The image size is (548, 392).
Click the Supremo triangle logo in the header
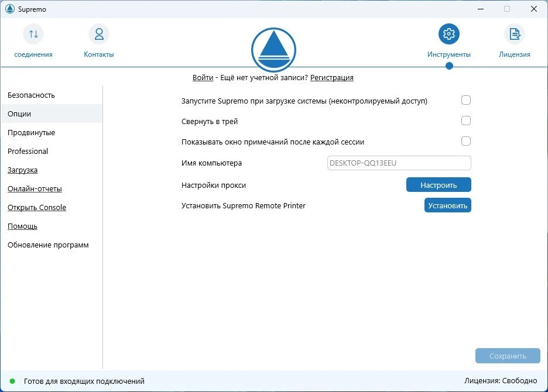273,50
